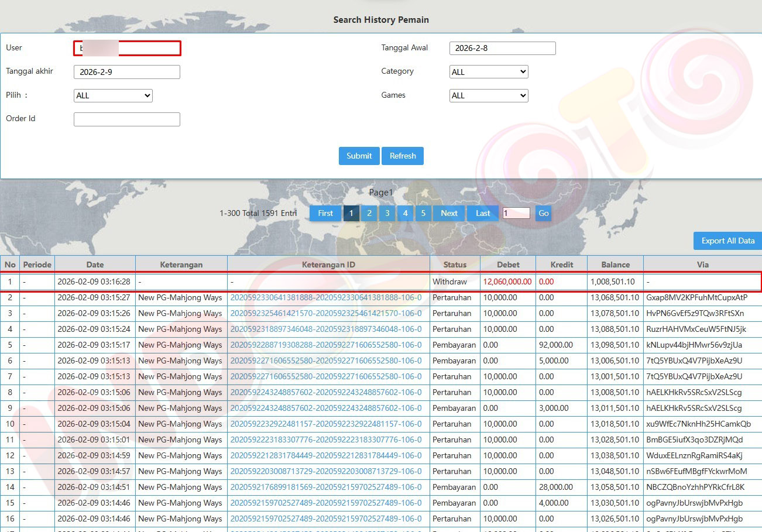The image size is (762, 532).
Task: Go to the First page
Action: pyautogui.click(x=325, y=213)
